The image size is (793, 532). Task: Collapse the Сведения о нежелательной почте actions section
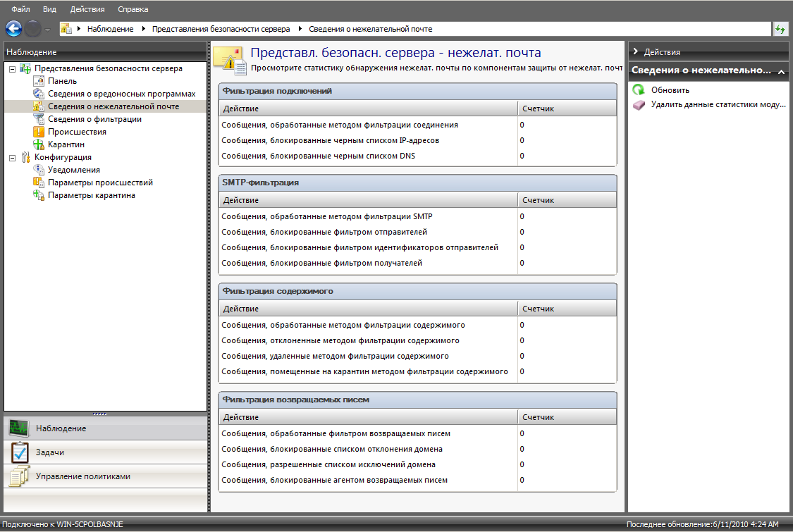(x=781, y=71)
